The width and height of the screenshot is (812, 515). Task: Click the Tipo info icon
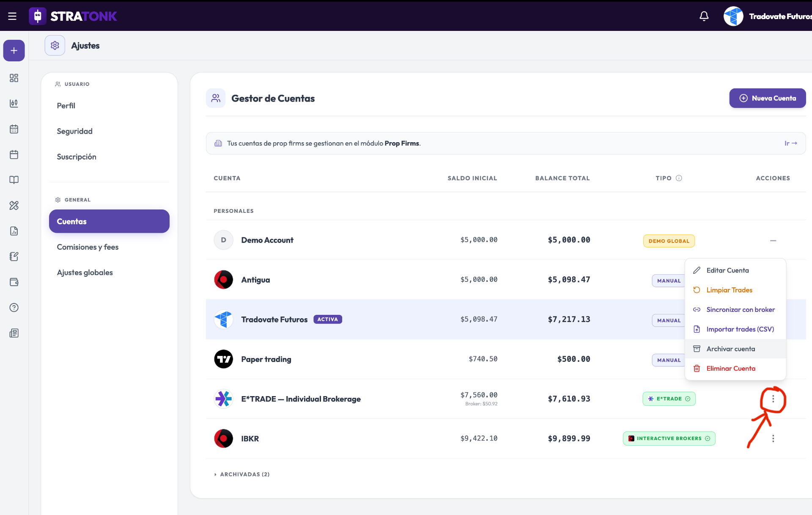(x=679, y=178)
